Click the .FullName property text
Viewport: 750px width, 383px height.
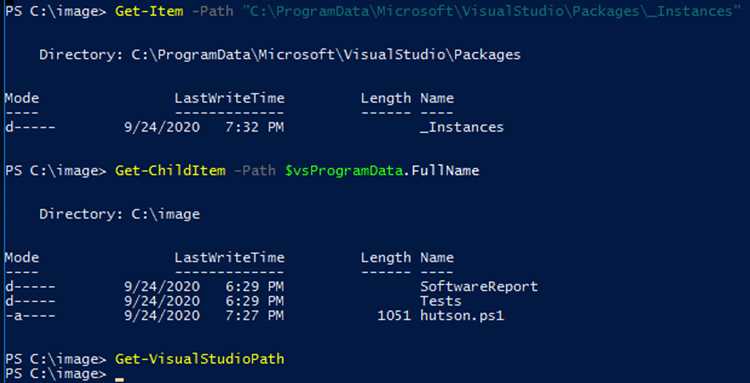point(441,171)
